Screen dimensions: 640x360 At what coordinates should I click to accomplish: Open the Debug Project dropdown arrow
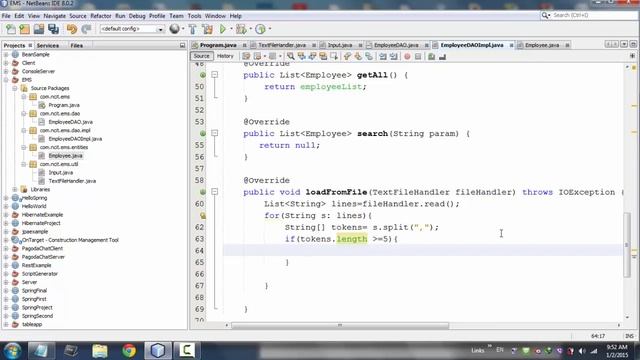(x=251, y=29)
